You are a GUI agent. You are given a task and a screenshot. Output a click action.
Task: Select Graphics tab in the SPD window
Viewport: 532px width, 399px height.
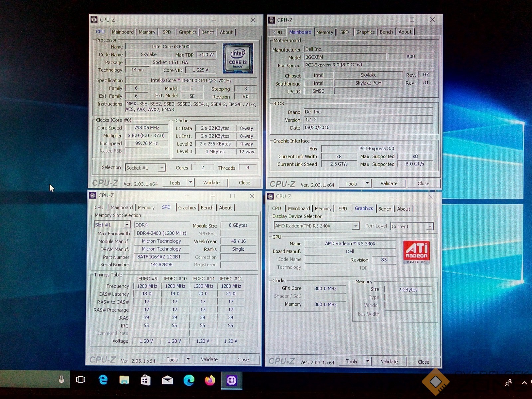[x=187, y=207]
